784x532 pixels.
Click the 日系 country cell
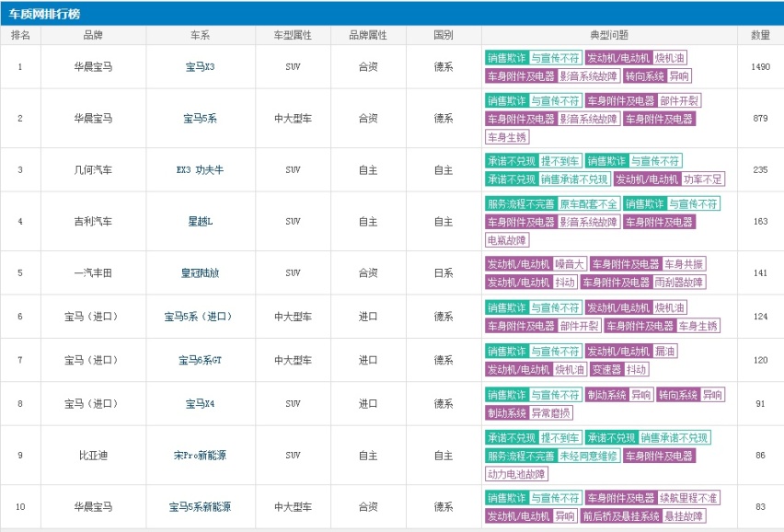(x=444, y=273)
